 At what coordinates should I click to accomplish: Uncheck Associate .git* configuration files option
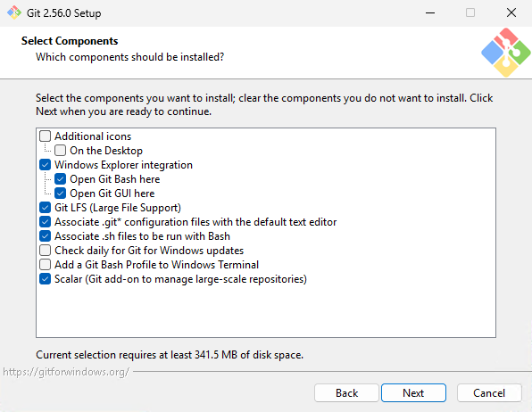point(46,221)
